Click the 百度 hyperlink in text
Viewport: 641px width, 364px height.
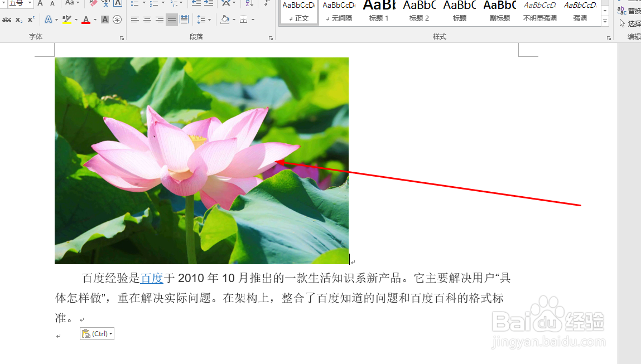click(x=152, y=278)
